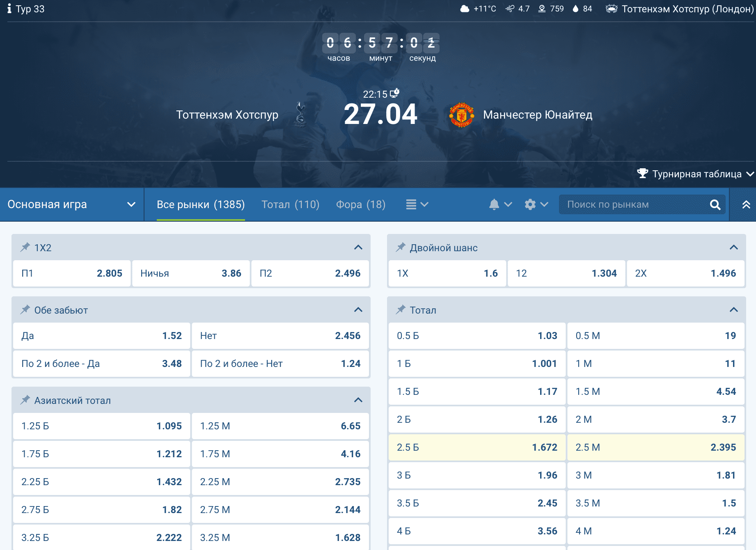This screenshot has width=756, height=550.
Task: Open the Основная игра dropdown
Action: pos(72,204)
